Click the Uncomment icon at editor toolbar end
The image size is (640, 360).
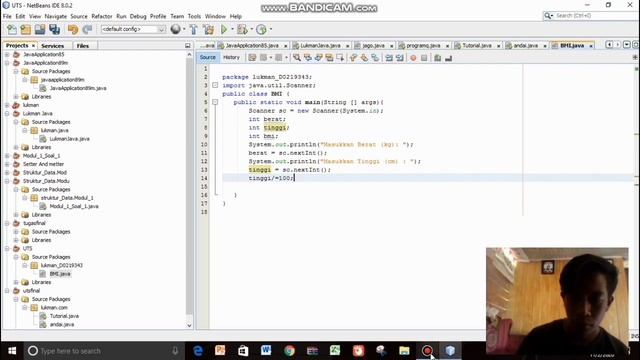[449, 58]
